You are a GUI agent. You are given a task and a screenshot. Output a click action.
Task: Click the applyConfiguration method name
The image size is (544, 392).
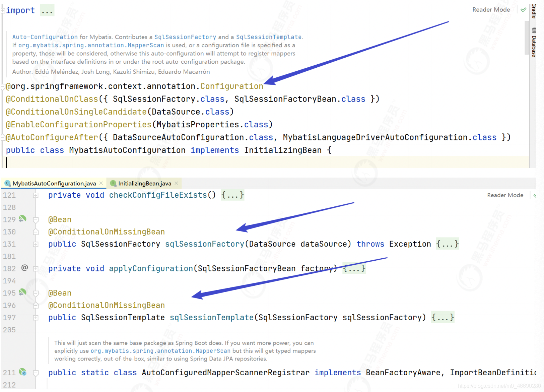pos(151,269)
